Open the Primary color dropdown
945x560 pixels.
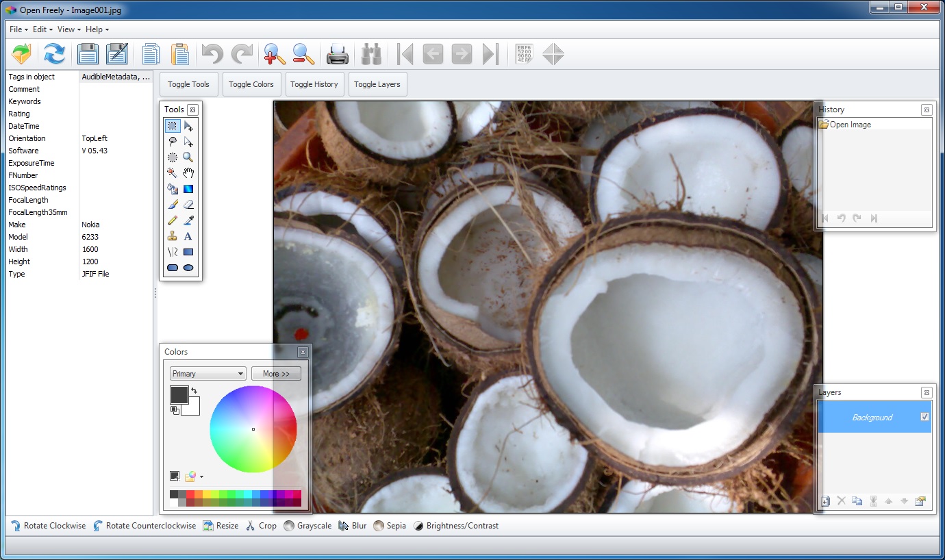207,374
